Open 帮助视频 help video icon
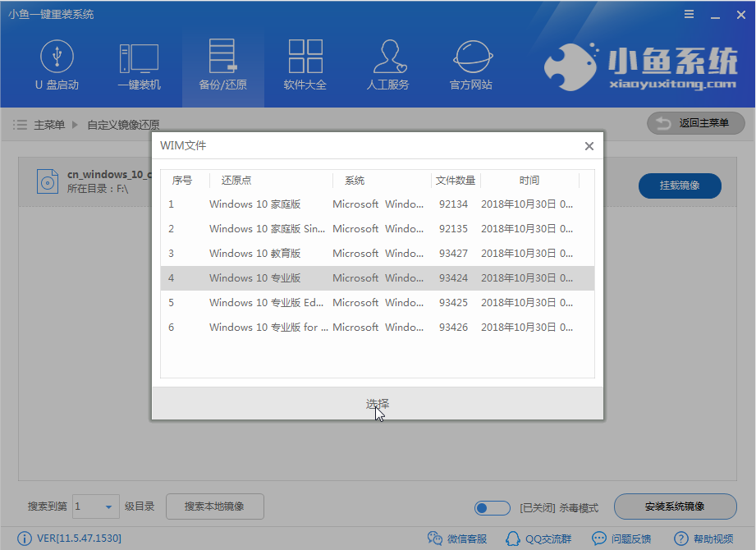The height and width of the screenshot is (550, 756). point(680,539)
